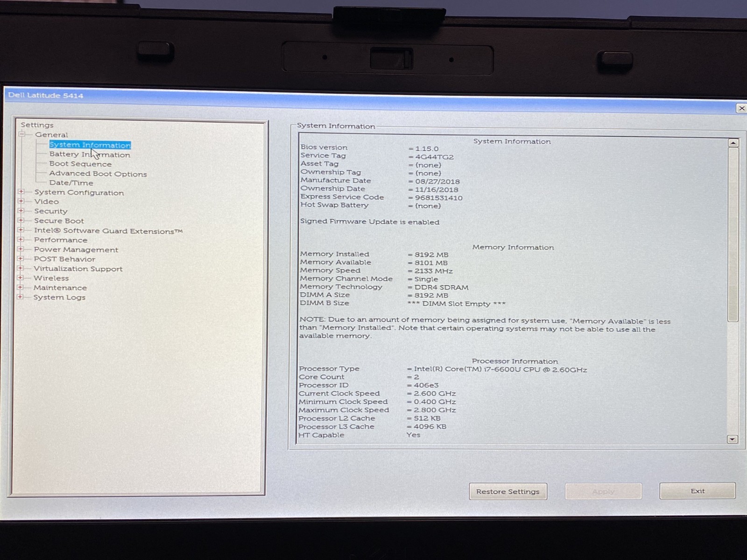Expand the Wireless node
Viewport: 747px width, 560px height.
(21, 278)
